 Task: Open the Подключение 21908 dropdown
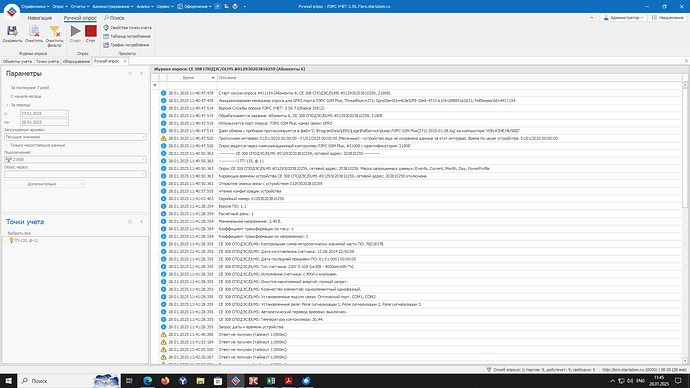[x=75, y=160]
